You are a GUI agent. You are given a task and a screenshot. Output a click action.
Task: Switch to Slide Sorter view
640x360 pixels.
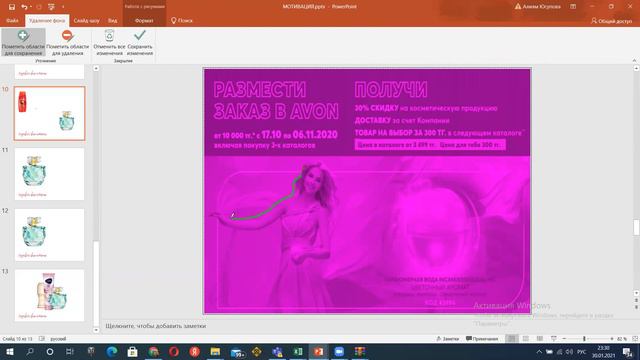(x=526, y=339)
